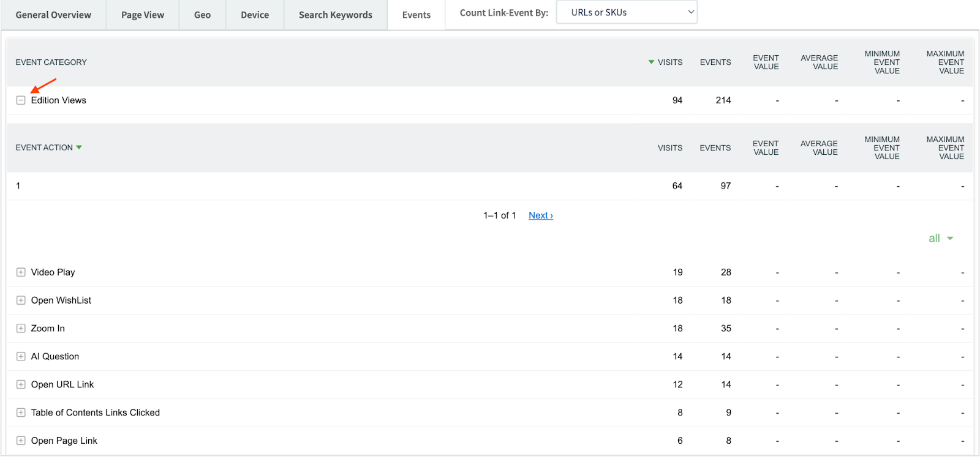Expand the AI Question row

click(21, 357)
